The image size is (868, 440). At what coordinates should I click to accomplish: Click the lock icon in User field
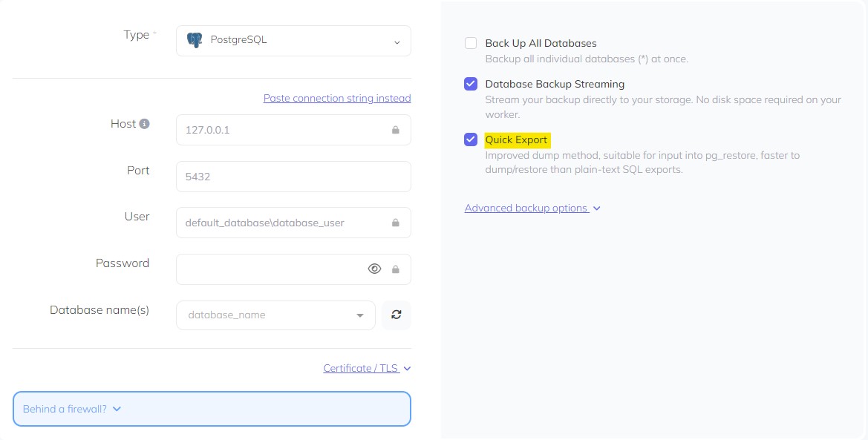pyautogui.click(x=396, y=223)
